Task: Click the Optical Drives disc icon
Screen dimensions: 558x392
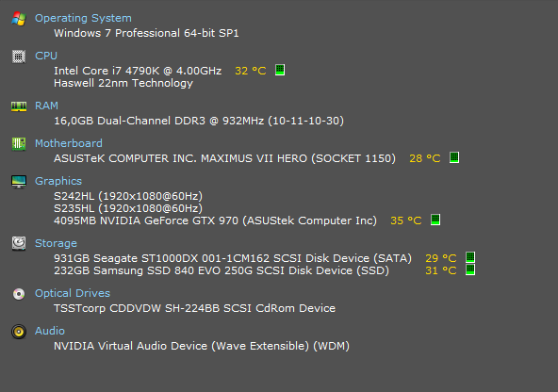Action: click(19, 294)
